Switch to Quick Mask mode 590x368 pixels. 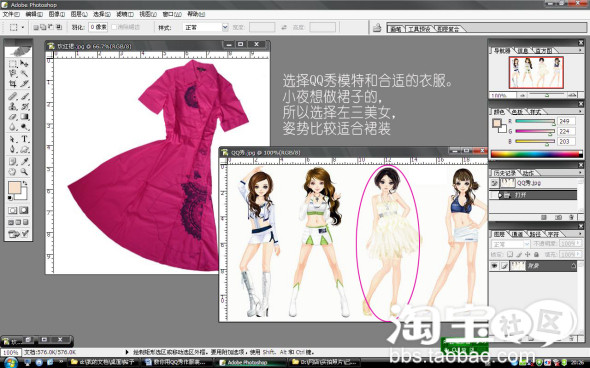(24, 210)
